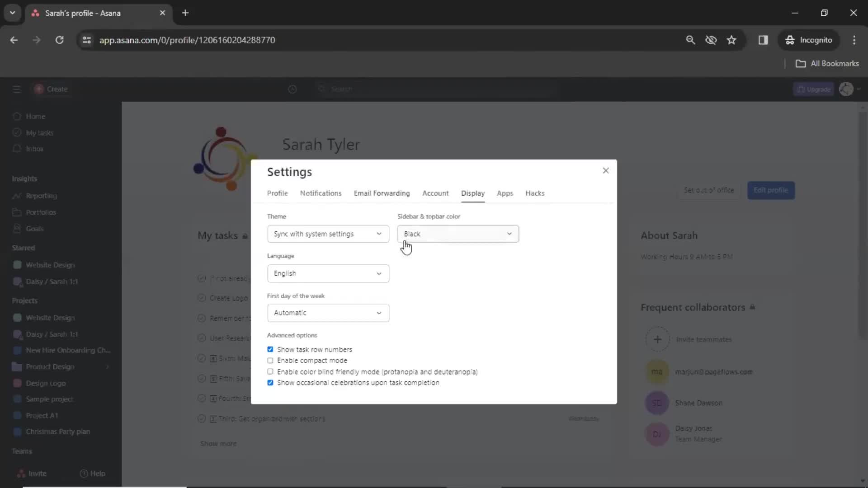Switch to the Notifications settings tab
Image resolution: width=868 pixels, height=488 pixels.
321,193
